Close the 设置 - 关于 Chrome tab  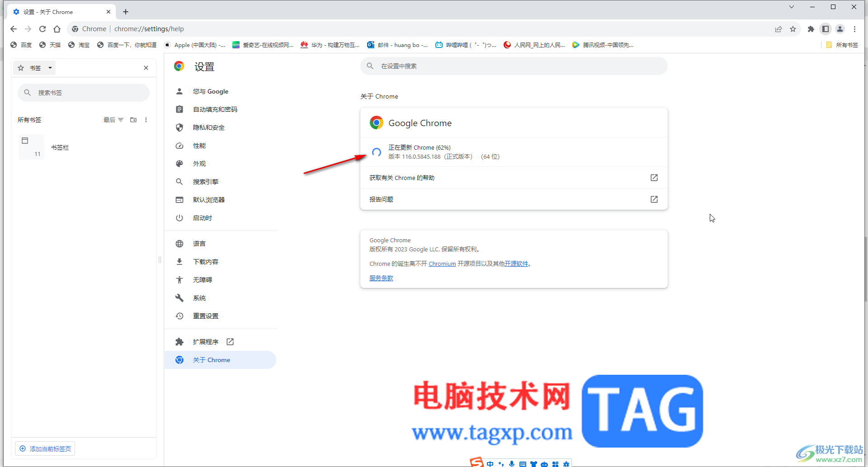108,12
